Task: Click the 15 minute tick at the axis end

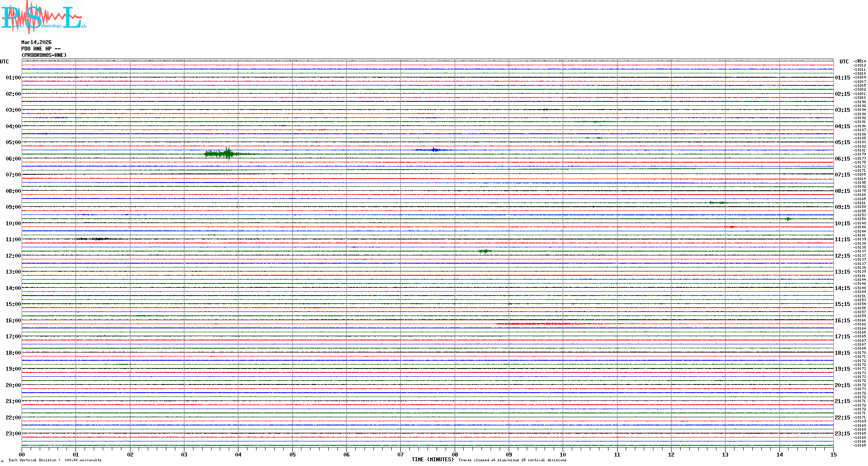Action: pyautogui.click(x=833, y=454)
